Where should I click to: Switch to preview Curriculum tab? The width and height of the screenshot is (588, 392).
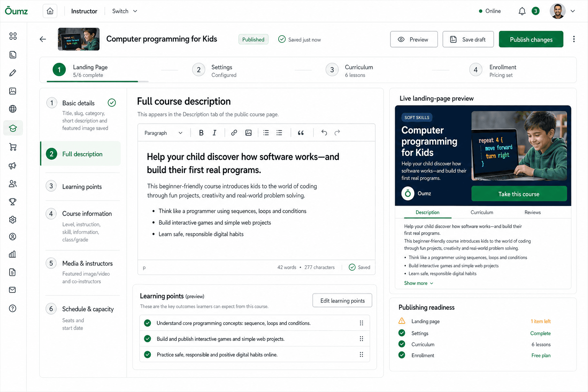(x=482, y=212)
